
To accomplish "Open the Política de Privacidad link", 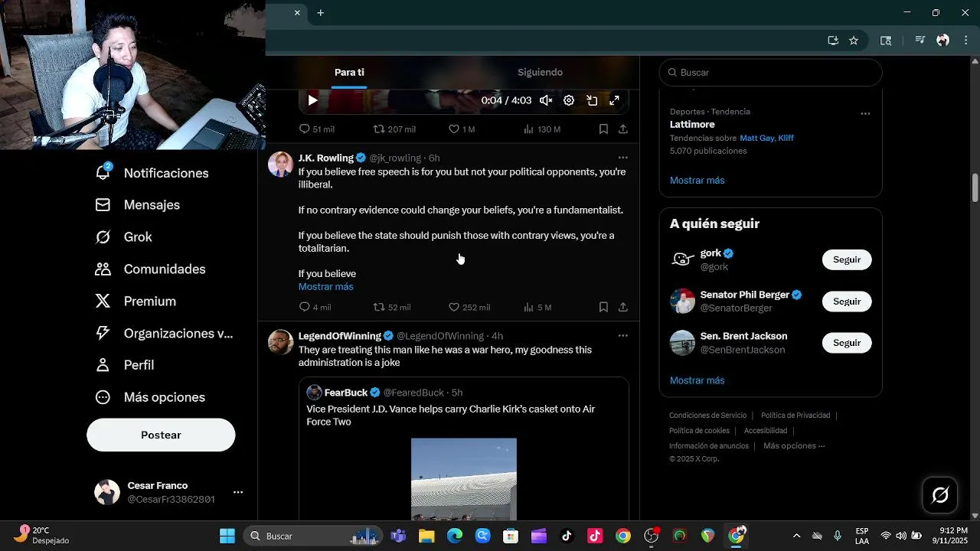I will (795, 416).
